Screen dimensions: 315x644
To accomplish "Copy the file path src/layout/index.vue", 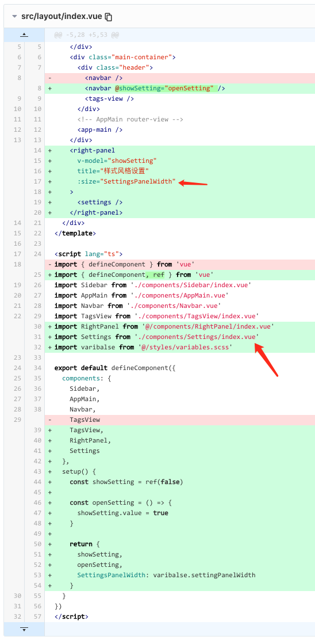I will tap(109, 17).
